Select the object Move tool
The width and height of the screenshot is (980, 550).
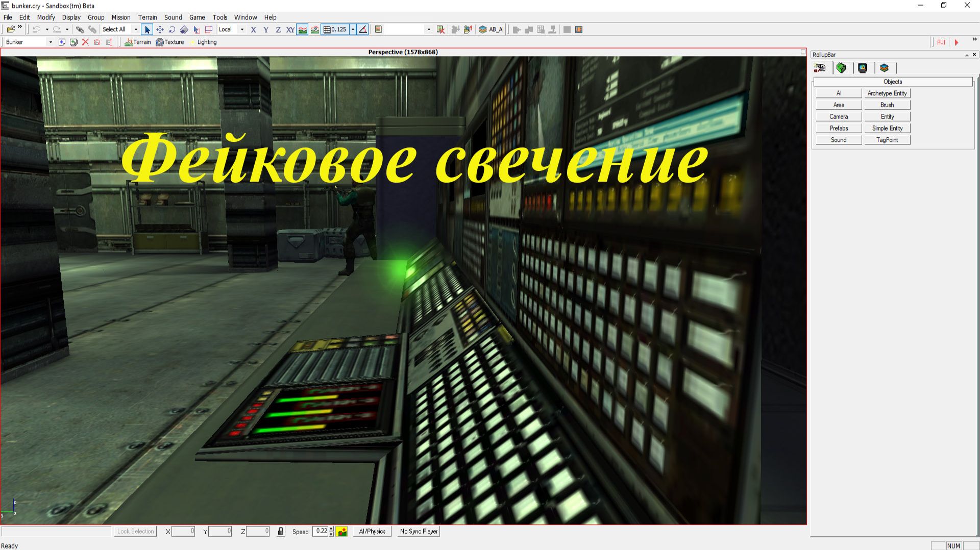coord(160,29)
